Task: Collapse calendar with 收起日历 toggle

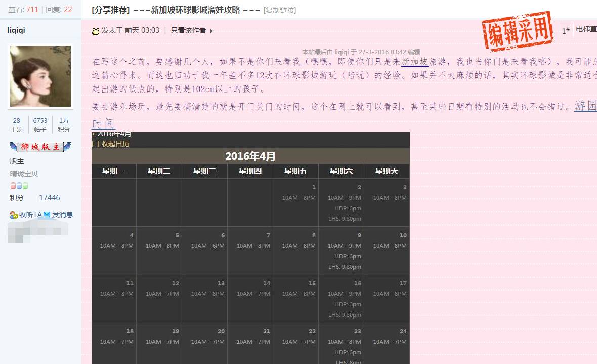Action: 110,144
